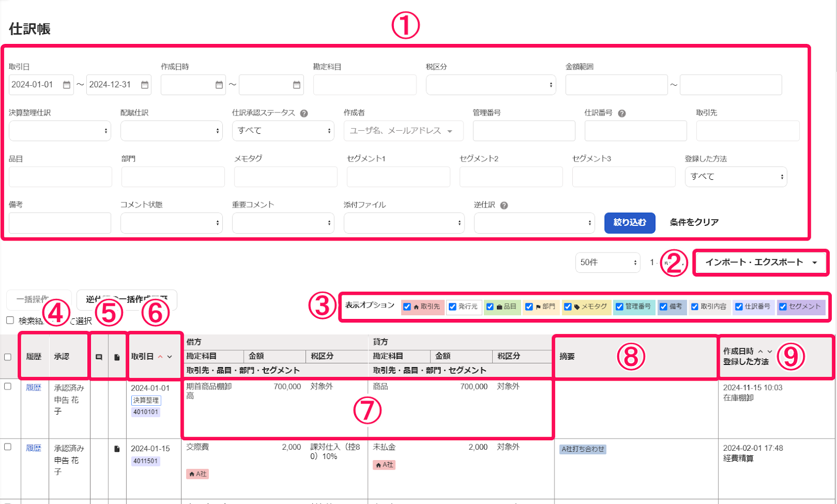837x504 pixels.
Task: Click 条件をクリア to reset filters
Action: (x=694, y=223)
